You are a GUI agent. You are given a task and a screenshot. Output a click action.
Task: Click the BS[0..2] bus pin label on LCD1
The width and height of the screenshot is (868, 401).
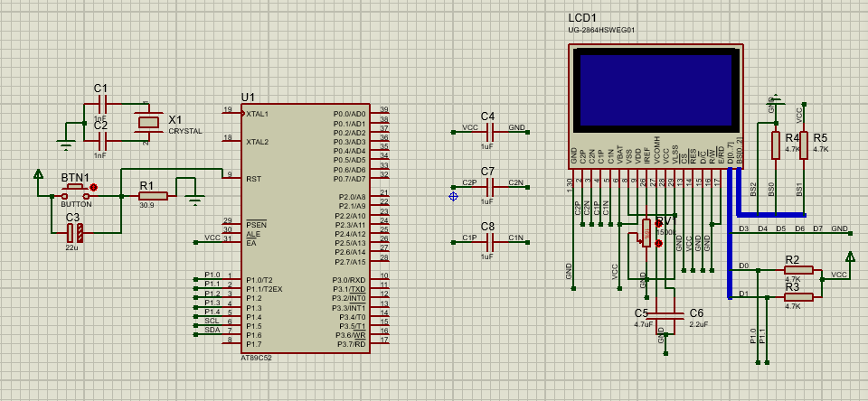pyautogui.click(x=741, y=151)
